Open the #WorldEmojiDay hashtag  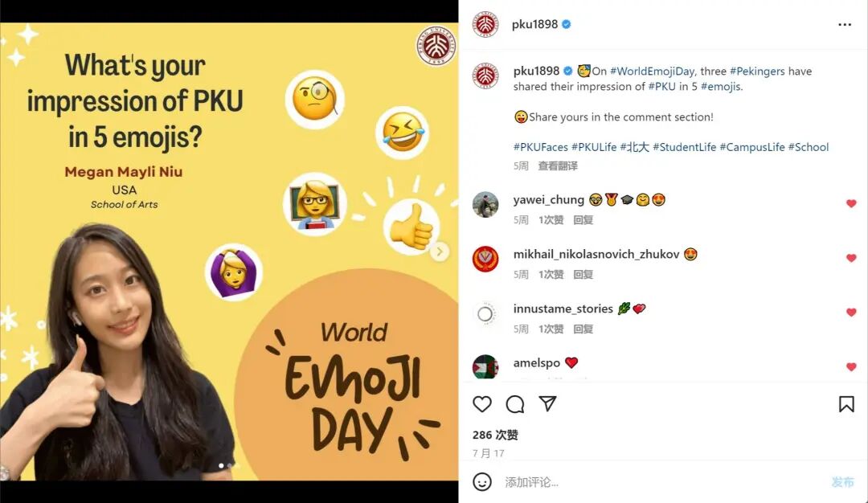tap(652, 72)
